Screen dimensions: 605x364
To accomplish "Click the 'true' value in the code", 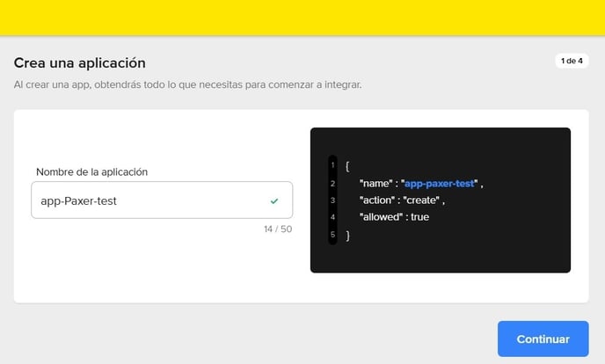I will click(x=419, y=217).
